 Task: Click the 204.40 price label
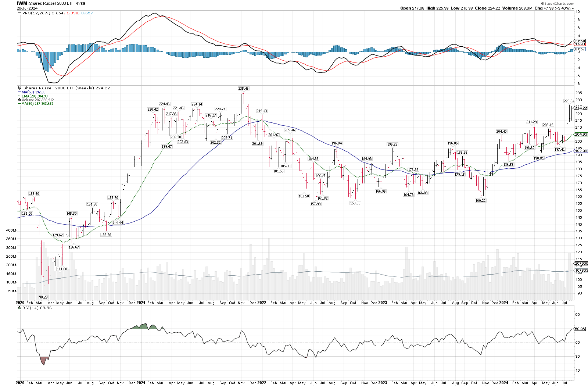click(x=501, y=132)
